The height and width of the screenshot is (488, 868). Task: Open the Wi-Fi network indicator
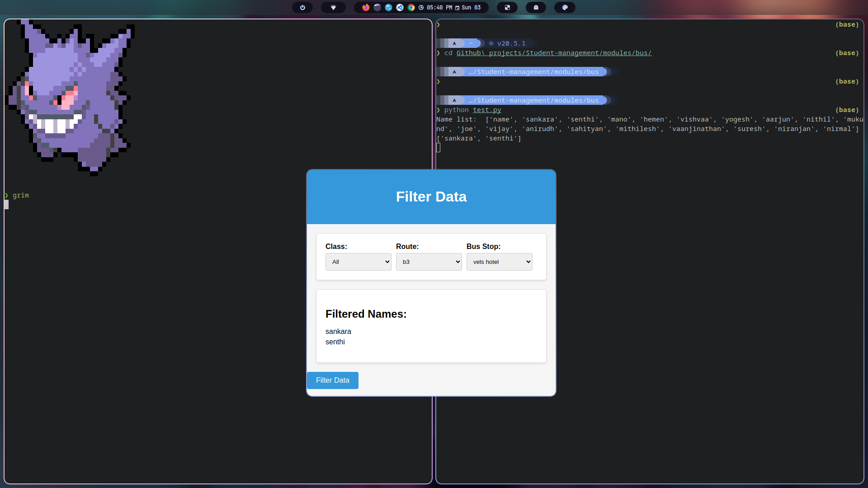pyautogui.click(x=333, y=8)
